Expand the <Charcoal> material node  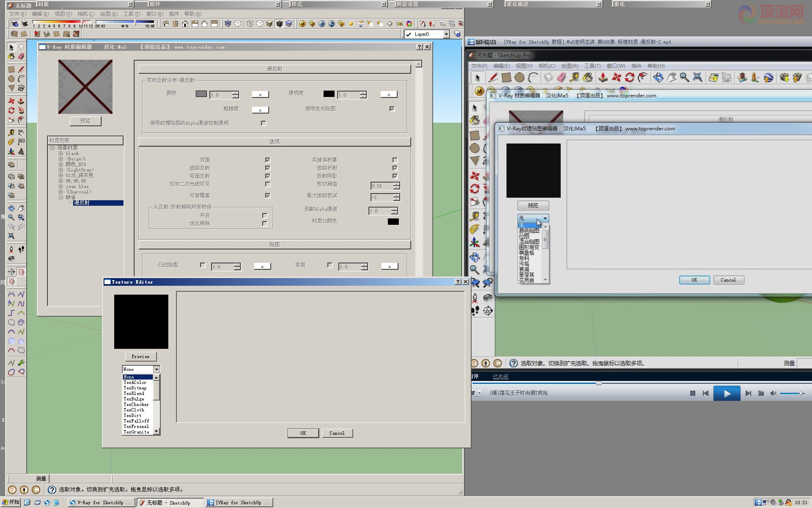point(61,192)
